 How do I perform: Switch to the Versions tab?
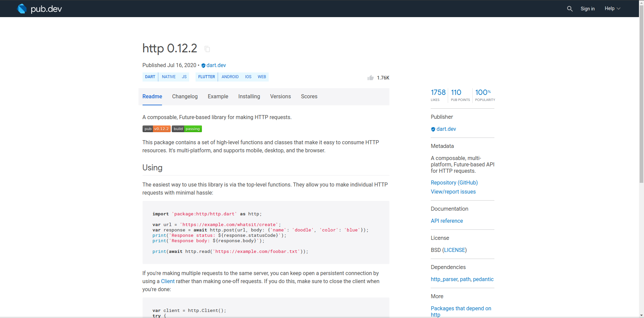click(280, 97)
